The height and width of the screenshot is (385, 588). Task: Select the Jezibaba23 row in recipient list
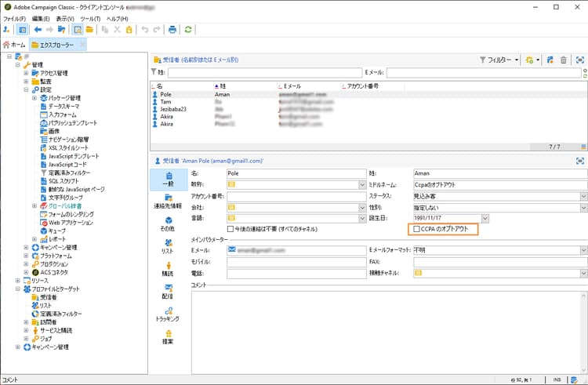[172, 108]
